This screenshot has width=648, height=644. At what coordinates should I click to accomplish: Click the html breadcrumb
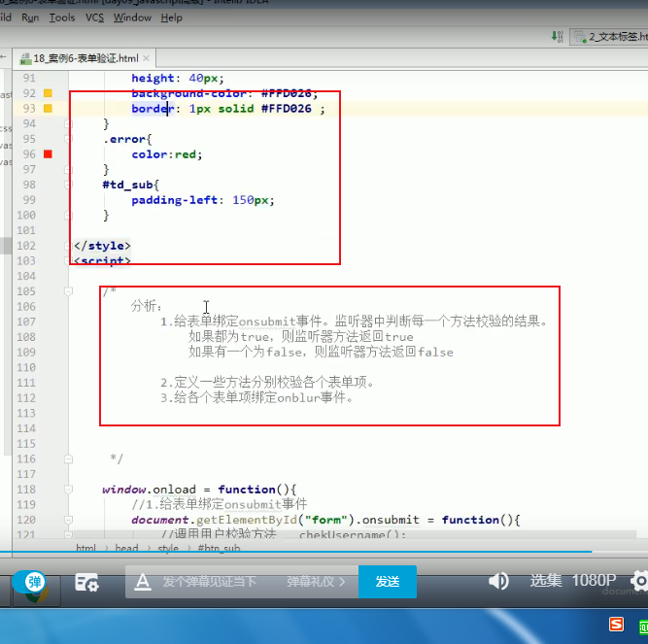click(x=85, y=548)
